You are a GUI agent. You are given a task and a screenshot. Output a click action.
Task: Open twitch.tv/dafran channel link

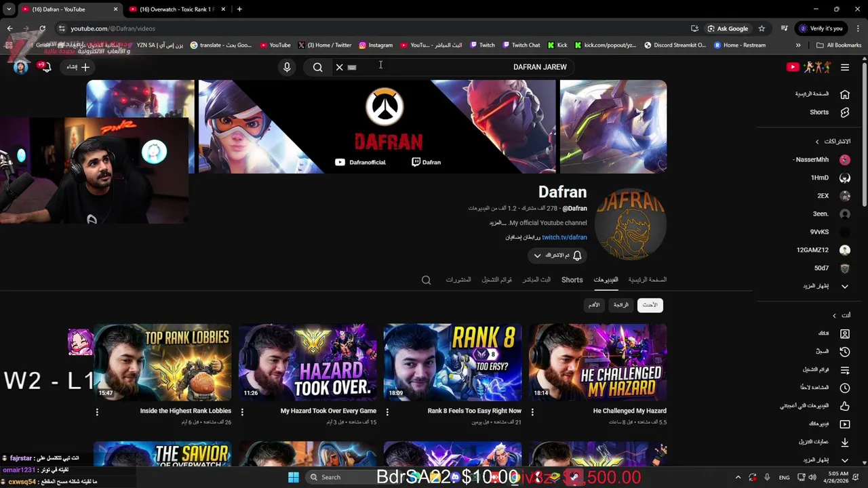click(564, 237)
